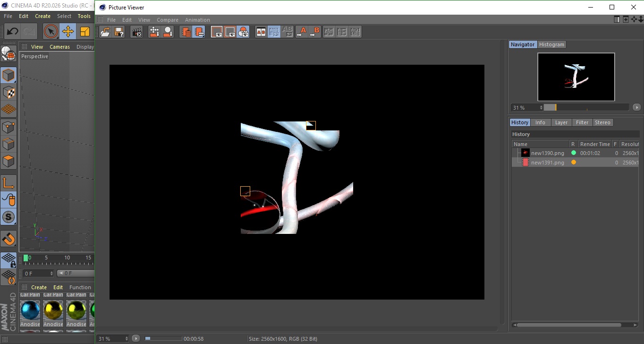Select the Workplane orange grid icon
Viewport: 644px width, 344px height.
pyautogui.click(x=8, y=110)
